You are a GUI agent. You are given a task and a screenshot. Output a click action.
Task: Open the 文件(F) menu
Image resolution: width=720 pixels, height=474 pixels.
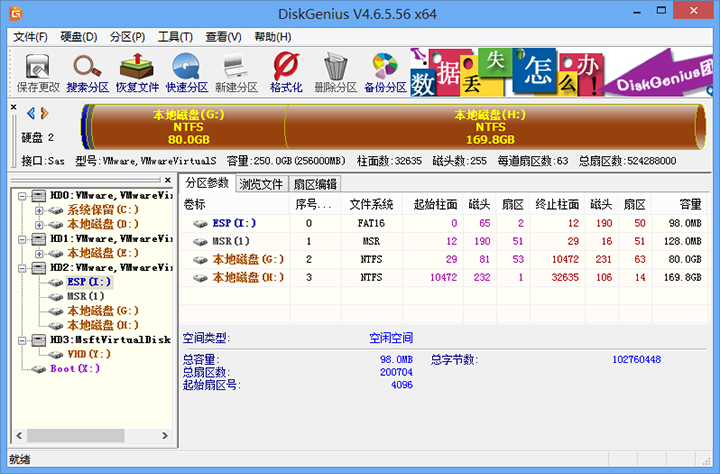pyautogui.click(x=30, y=37)
